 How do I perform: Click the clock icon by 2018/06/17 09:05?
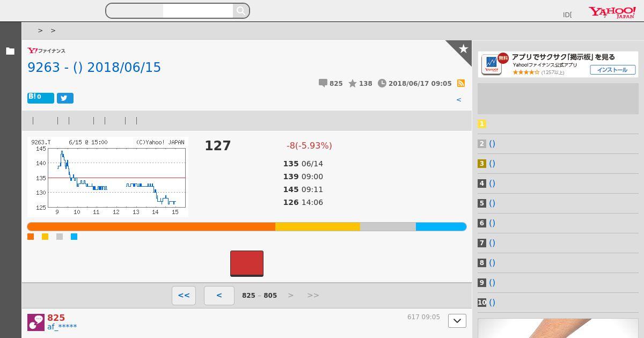click(x=382, y=83)
